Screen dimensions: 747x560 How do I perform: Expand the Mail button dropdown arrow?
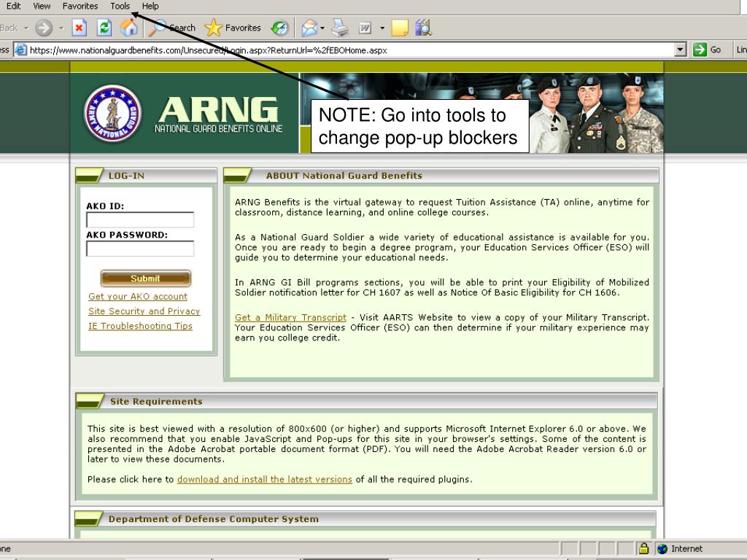[322, 28]
